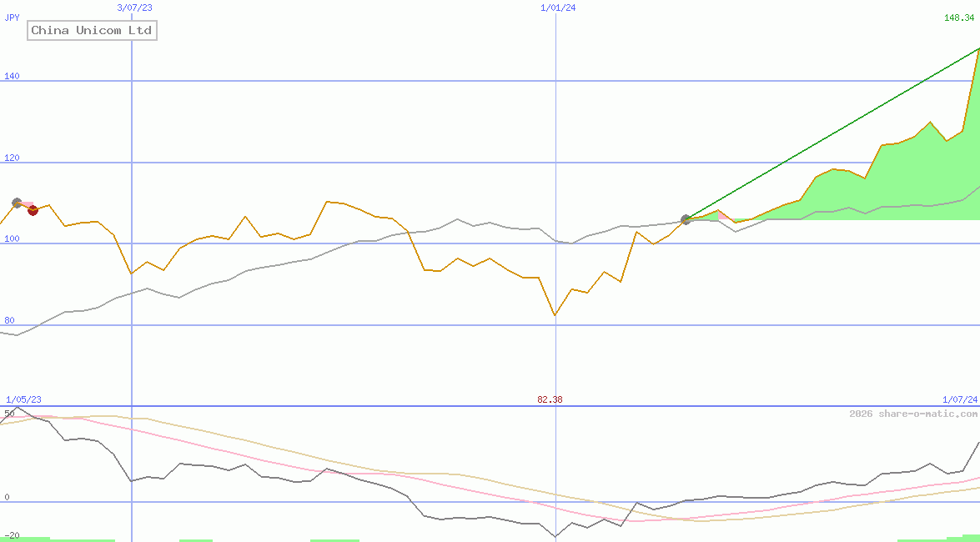Click the gray crossover marker below the green trendline
This screenshot has width=980, height=542.
tap(686, 219)
